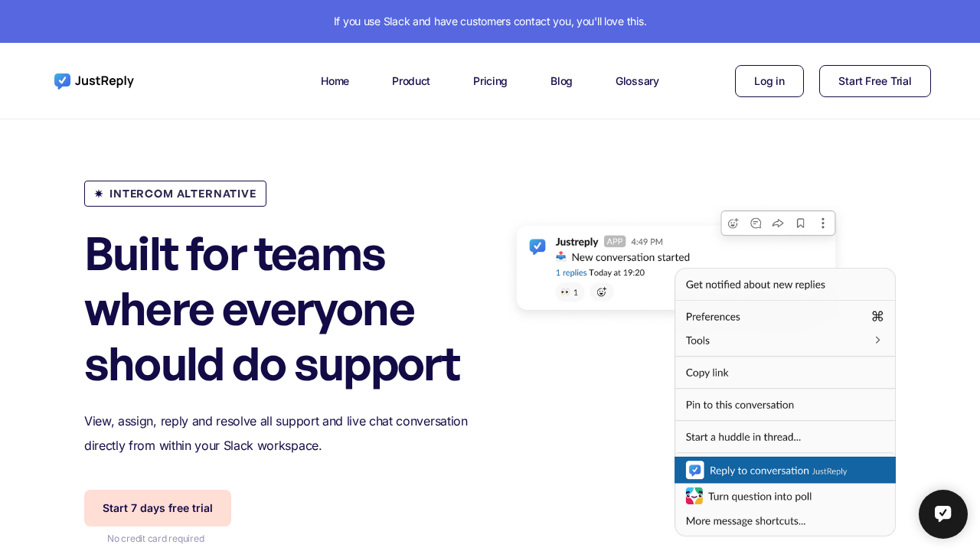
Task: Expand the Tools submenu chevron
Action: [x=877, y=340]
